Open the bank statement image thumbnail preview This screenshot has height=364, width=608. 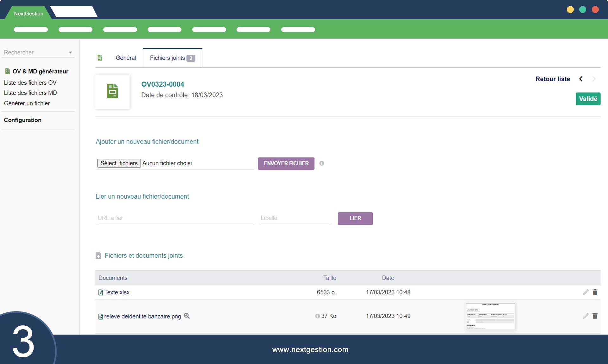[490, 316]
